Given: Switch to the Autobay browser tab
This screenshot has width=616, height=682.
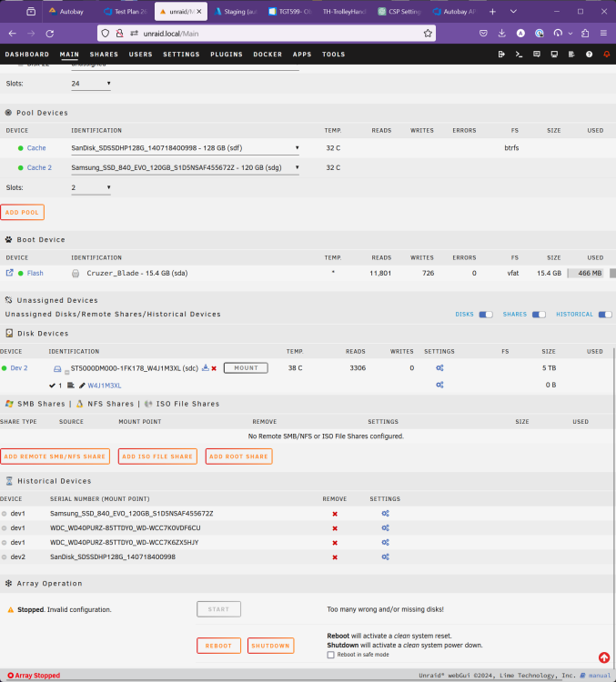Looking at the screenshot, I should point(69,11).
